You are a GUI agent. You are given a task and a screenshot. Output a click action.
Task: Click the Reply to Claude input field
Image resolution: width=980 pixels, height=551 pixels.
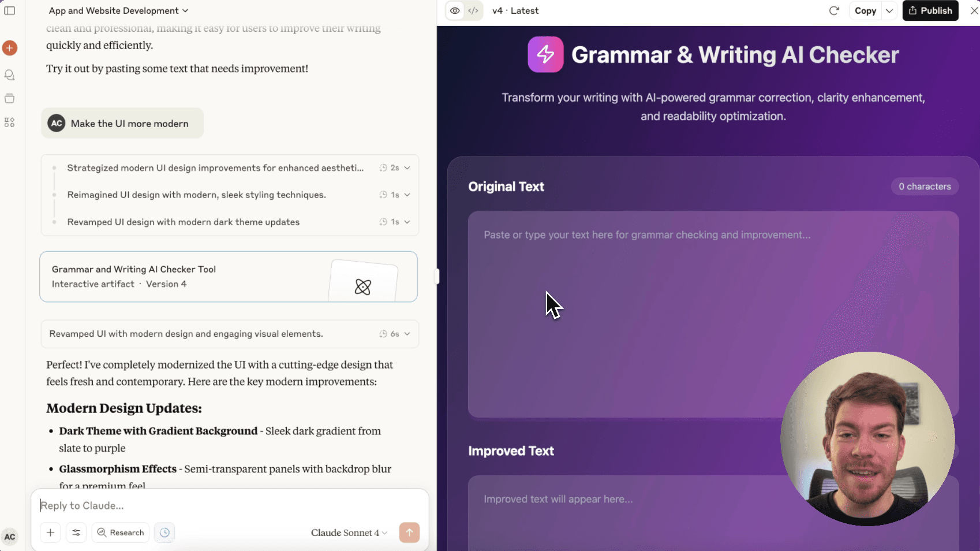[230, 505]
